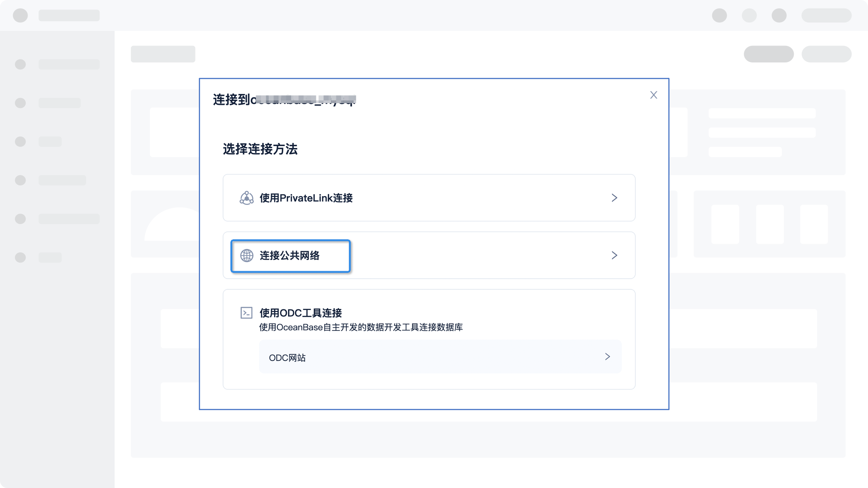This screenshot has width=868, height=488.
Task: Click the first top-right header circle icon
Action: (x=719, y=15)
